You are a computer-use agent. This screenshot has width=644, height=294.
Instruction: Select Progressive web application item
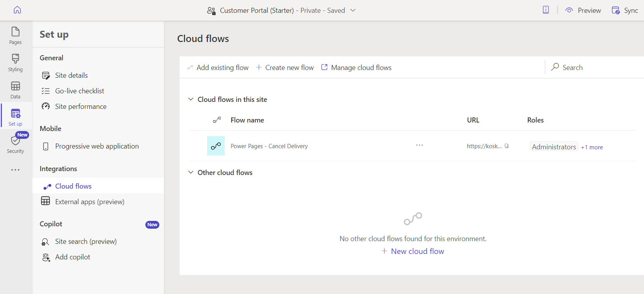[97, 146]
